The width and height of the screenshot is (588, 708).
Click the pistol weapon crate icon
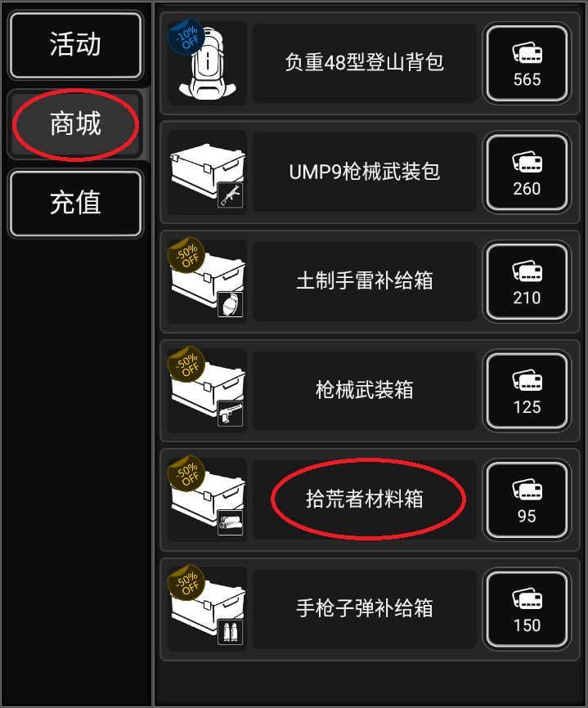207,391
